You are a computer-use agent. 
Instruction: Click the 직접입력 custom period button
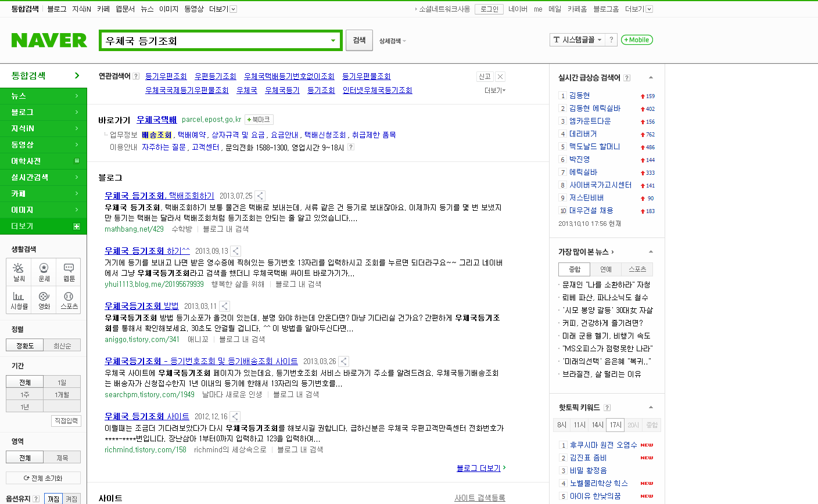[66, 421]
